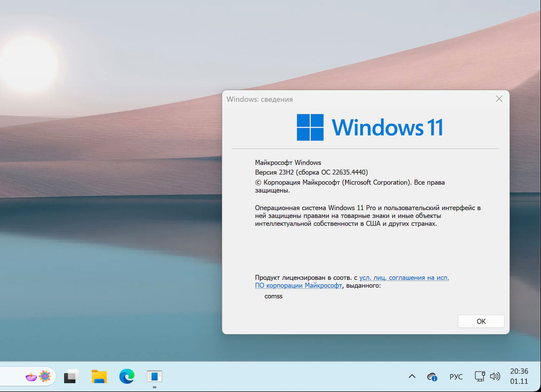Switch to the running app on the taskbar
The width and height of the screenshot is (541, 392).
155,376
